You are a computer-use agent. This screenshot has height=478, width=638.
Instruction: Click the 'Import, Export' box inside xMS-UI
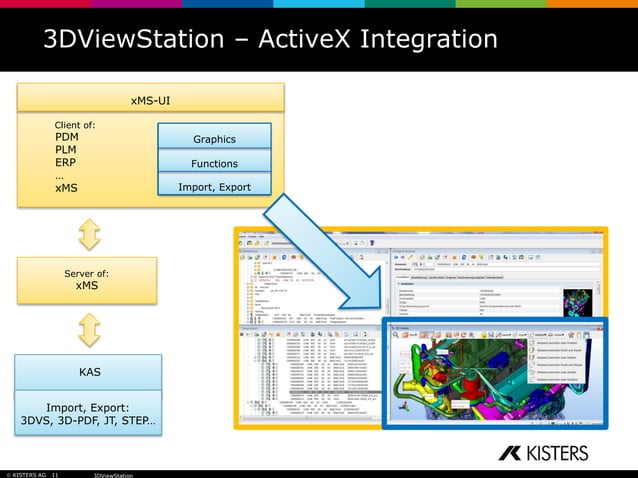[x=214, y=184]
